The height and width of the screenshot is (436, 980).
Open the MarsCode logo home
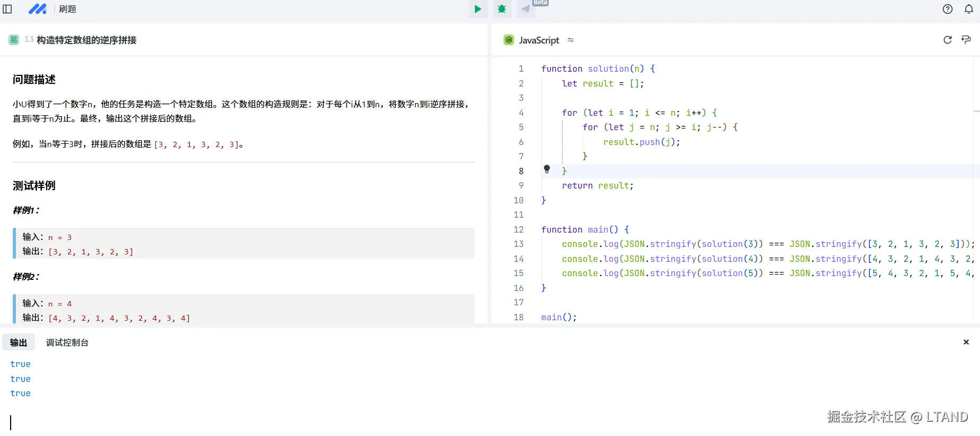click(x=37, y=9)
